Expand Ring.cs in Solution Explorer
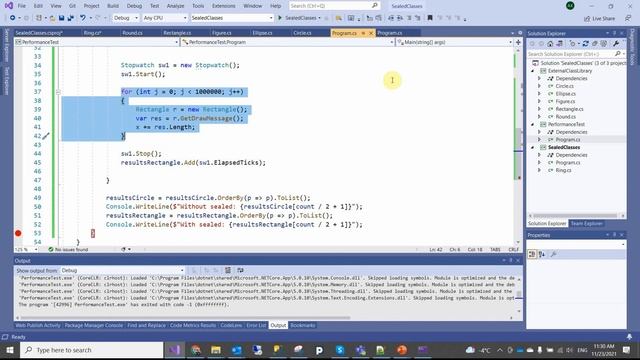 [540, 170]
